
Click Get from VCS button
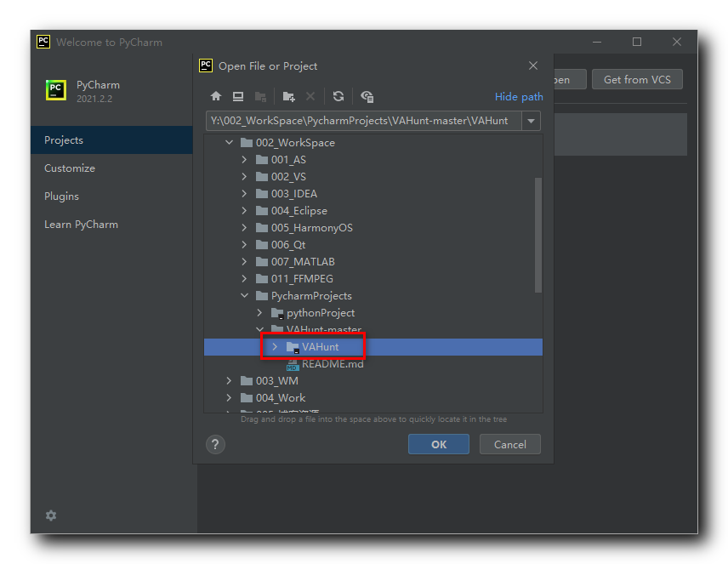click(x=637, y=79)
